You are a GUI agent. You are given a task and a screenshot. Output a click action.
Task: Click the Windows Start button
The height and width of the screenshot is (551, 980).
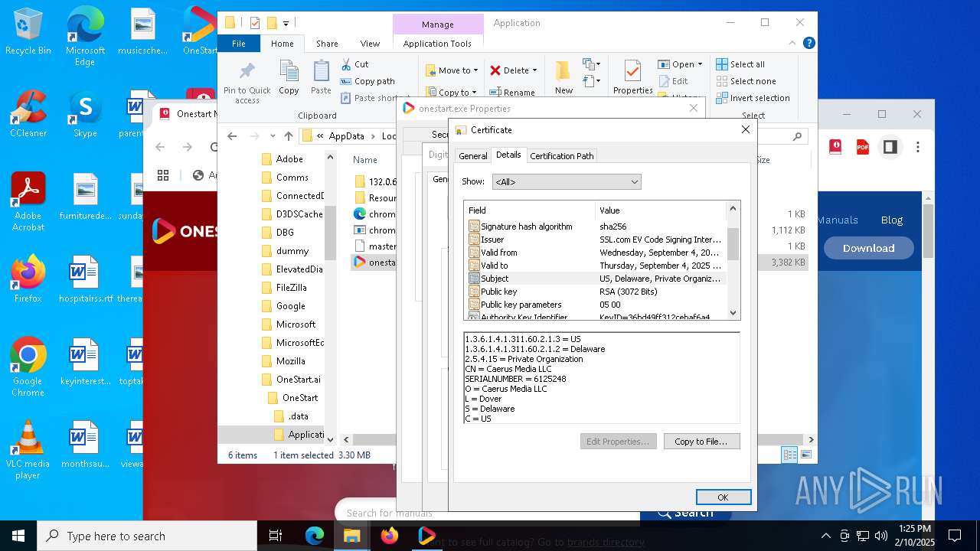point(18,536)
